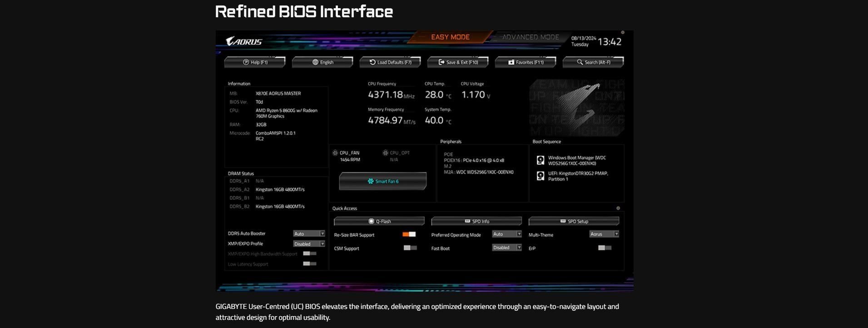Open SPD Info button
The height and width of the screenshot is (328, 868).
[476, 221]
